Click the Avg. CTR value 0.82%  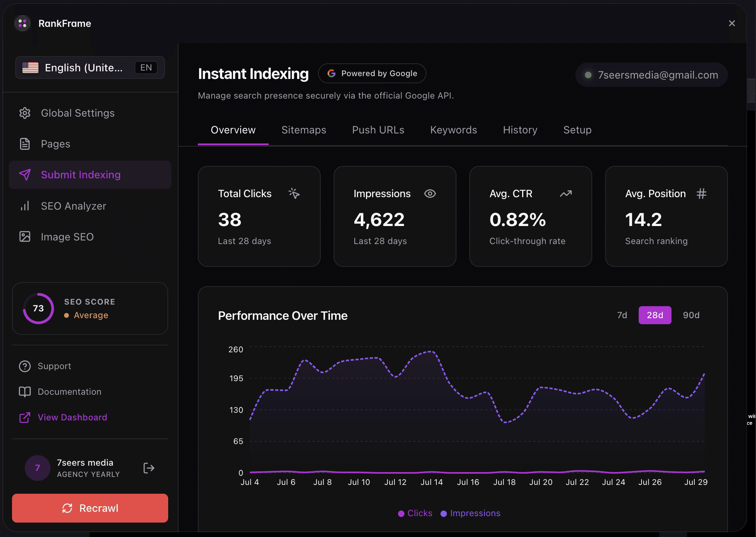[517, 220]
